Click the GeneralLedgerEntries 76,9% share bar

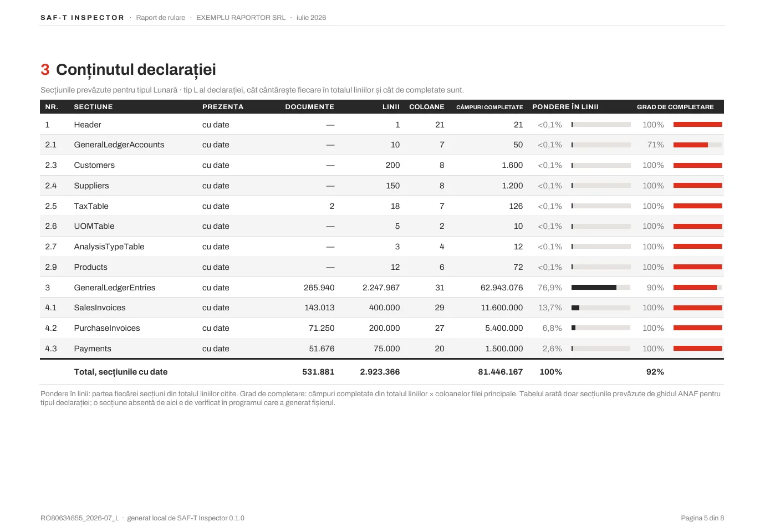pyautogui.click(x=601, y=288)
